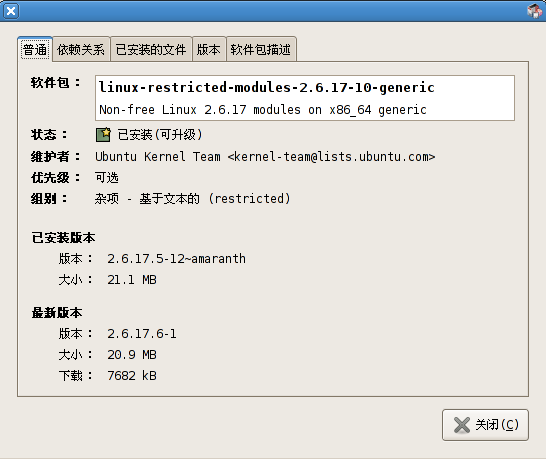
Task: Click the installed-upgradable status package icon
Action: click(103, 135)
